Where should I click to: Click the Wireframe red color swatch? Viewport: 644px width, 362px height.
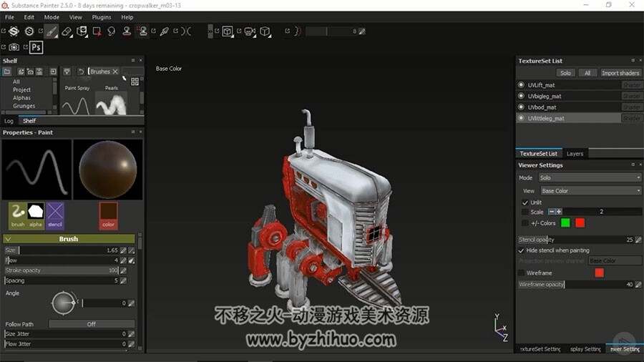click(599, 273)
